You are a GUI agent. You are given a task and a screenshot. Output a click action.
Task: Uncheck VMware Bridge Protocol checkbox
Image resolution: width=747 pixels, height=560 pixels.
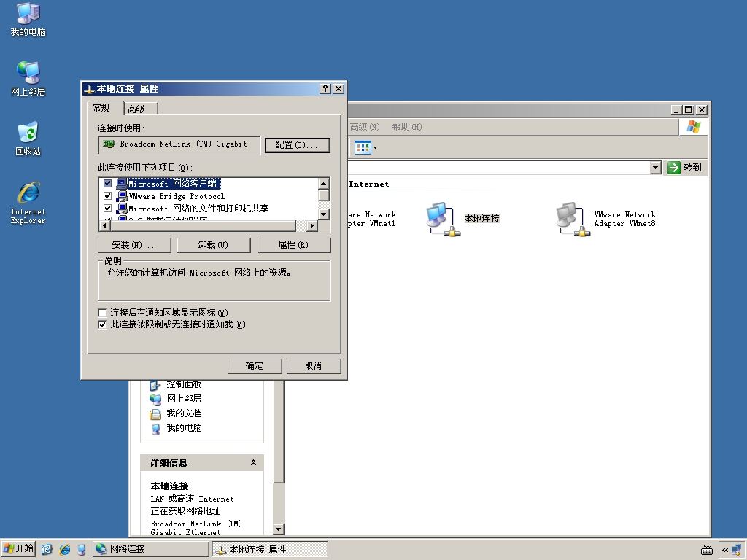coord(108,195)
